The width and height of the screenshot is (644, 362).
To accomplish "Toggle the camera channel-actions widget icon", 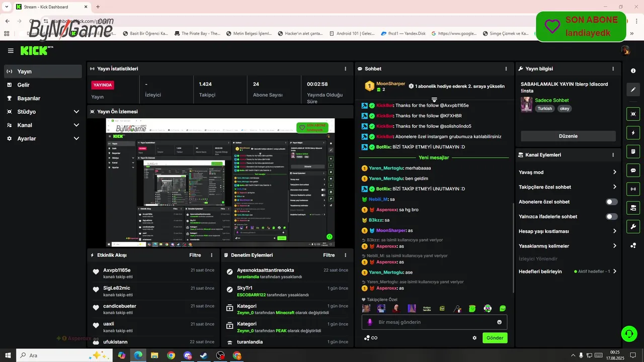I will [x=633, y=208].
